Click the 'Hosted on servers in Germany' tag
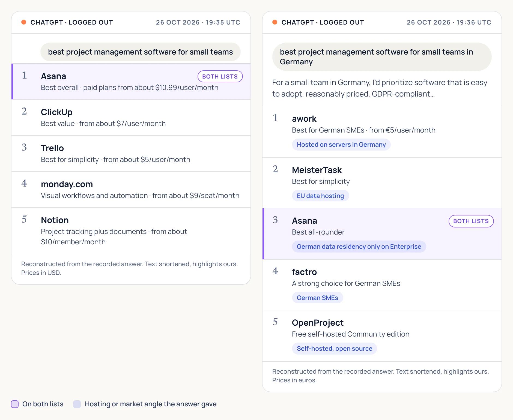Viewport: 513px width, 420px height. coord(341,145)
